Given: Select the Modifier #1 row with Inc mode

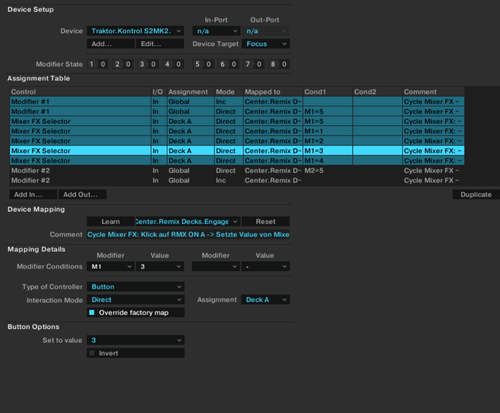Looking at the screenshot, I should tap(237, 102).
